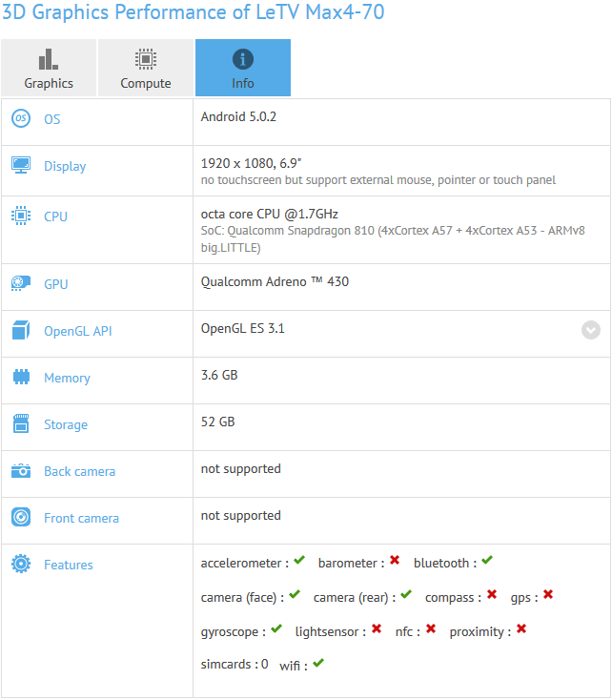Click the CPU chip icon
The image size is (612, 700).
[21, 216]
